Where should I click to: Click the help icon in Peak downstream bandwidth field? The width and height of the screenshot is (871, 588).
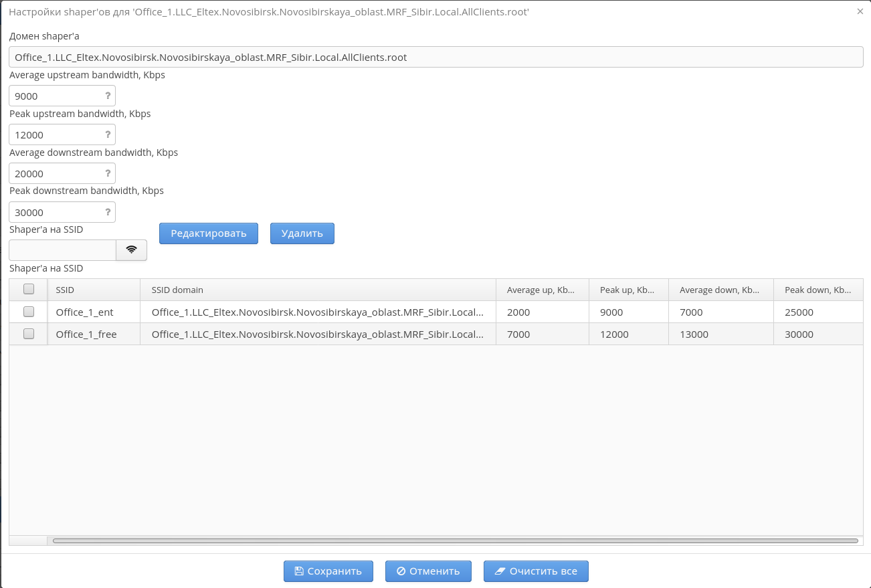[108, 212]
